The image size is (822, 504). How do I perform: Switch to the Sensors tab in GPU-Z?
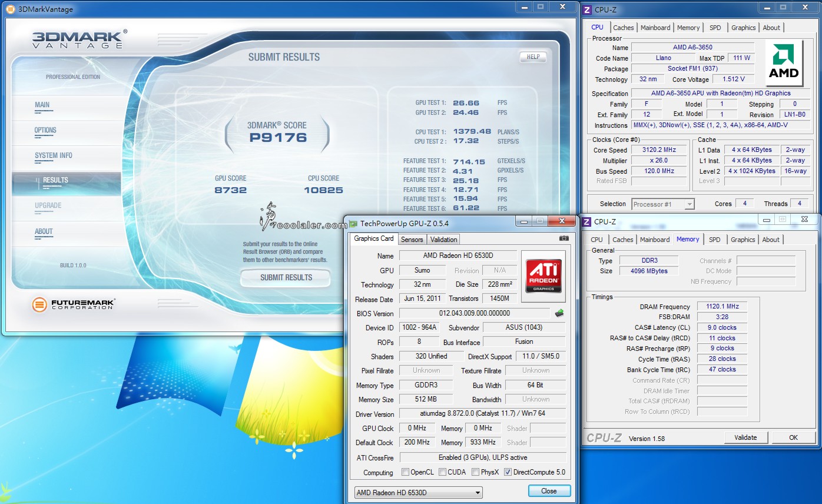(412, 240)
